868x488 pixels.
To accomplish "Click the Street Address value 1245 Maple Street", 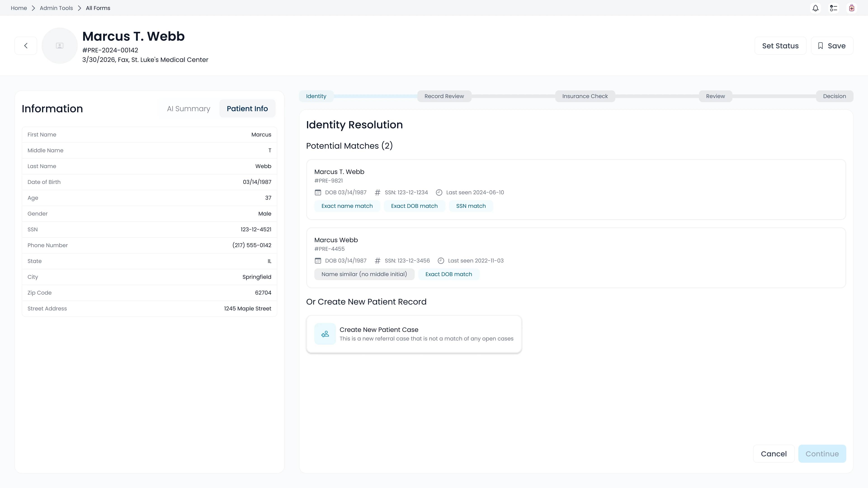I will [248, 309].
